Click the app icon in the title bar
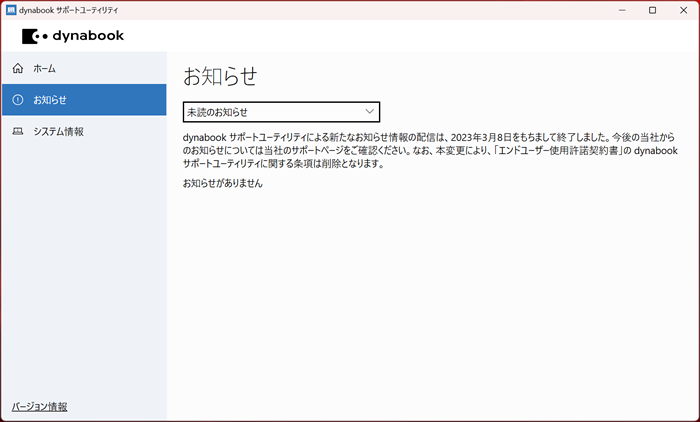Viewport: 700px width, 422px height. 11,10
